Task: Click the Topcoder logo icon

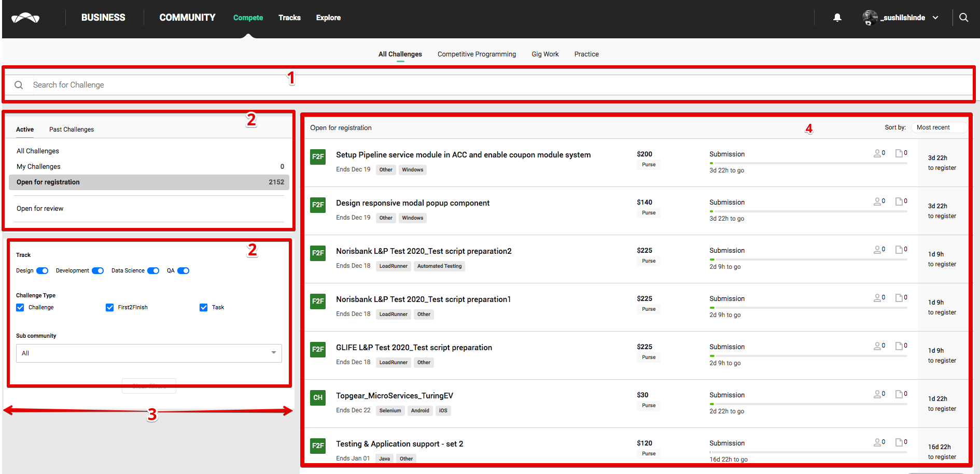Action: 25,18
